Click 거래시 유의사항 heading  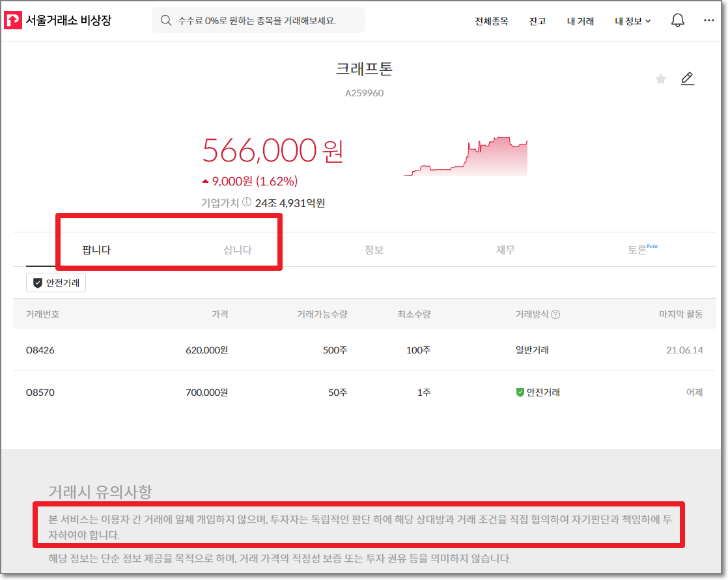(x=100, y=492)
